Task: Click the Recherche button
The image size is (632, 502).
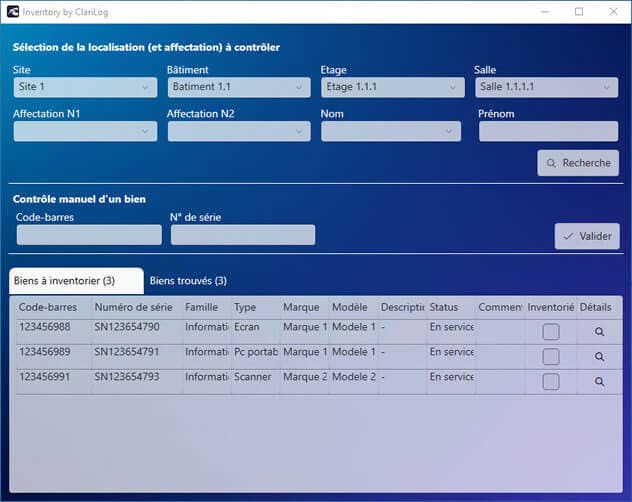Action: point(578,163)
